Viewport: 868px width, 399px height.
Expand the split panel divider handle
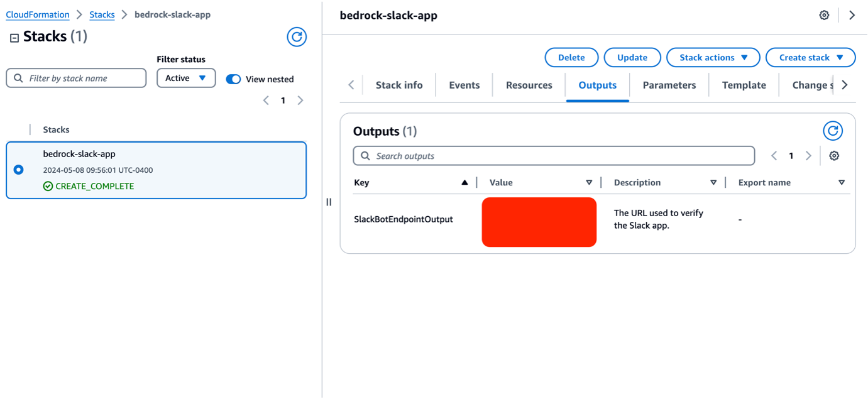(x=328, y=202)
